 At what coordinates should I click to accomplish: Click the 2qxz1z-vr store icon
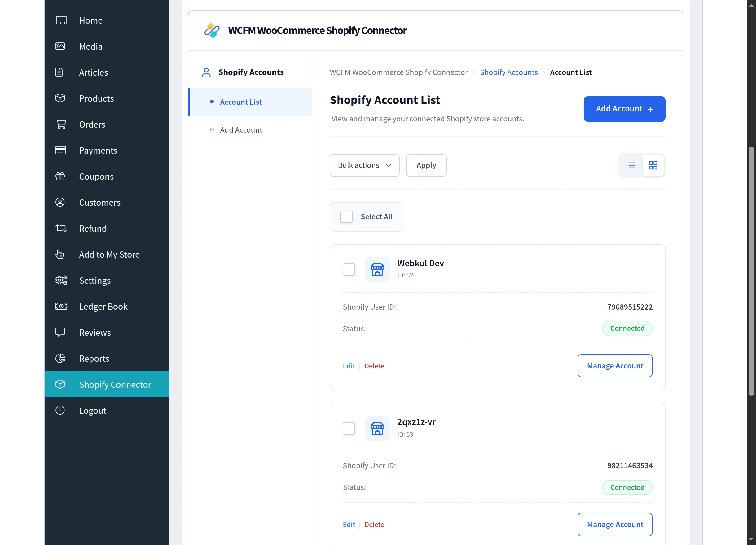(x=377, y=428)
